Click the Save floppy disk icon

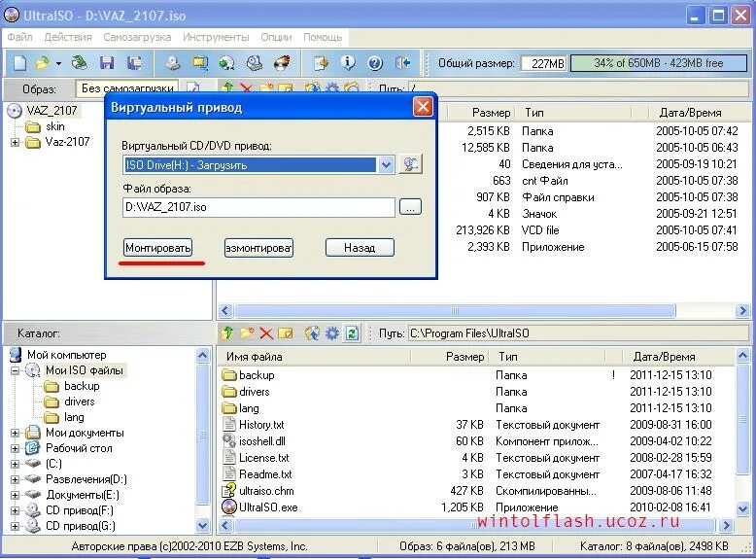107,62
